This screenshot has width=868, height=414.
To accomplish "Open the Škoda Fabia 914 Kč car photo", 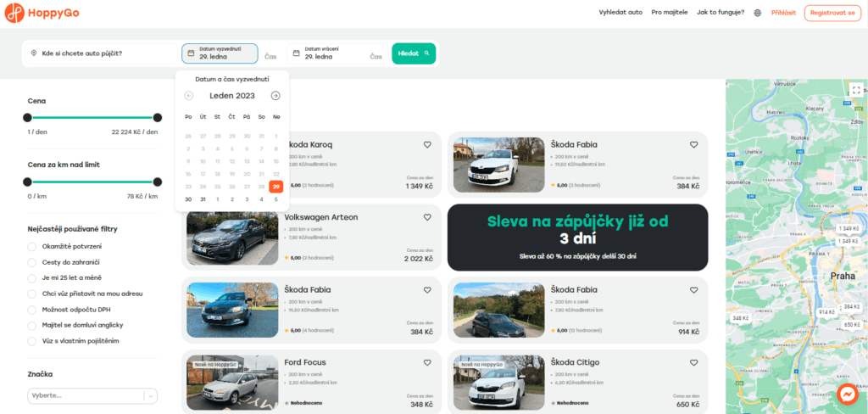I will pos(498,310).
